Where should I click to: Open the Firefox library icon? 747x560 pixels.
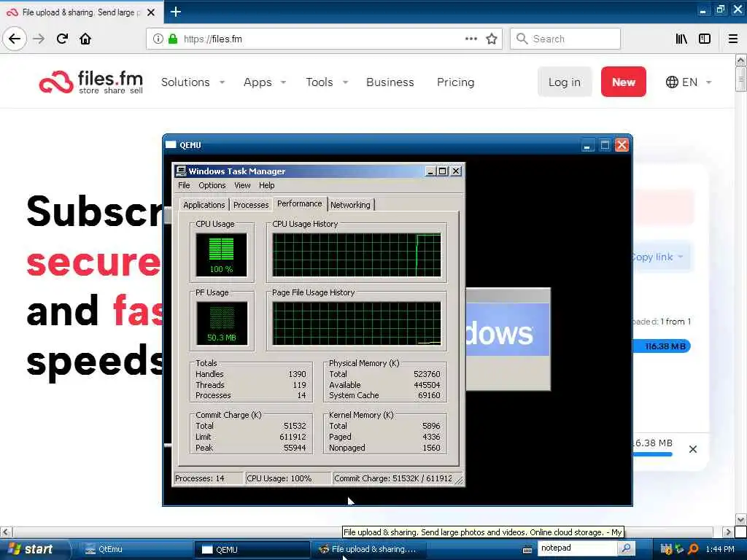pyautogui.click(x=681, y=39)
